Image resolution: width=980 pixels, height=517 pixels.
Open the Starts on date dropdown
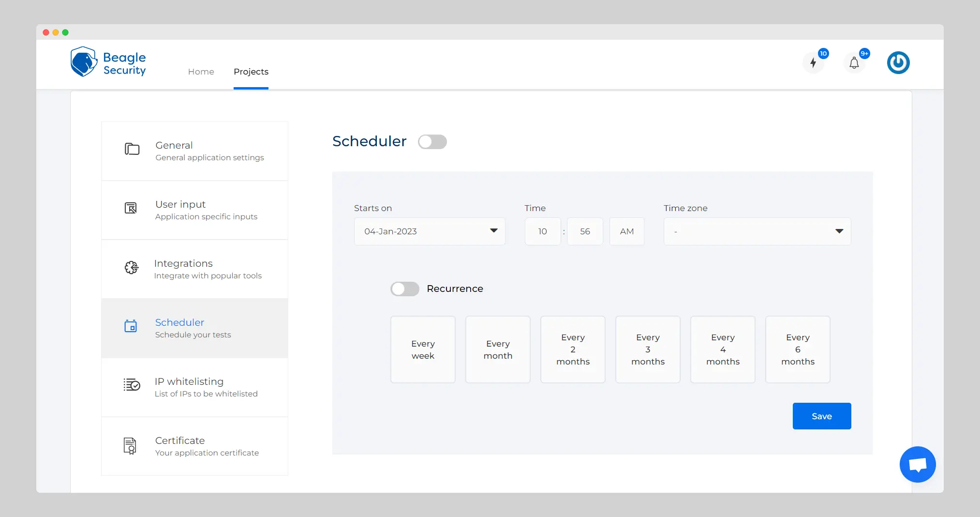click(x=430, y=231)
